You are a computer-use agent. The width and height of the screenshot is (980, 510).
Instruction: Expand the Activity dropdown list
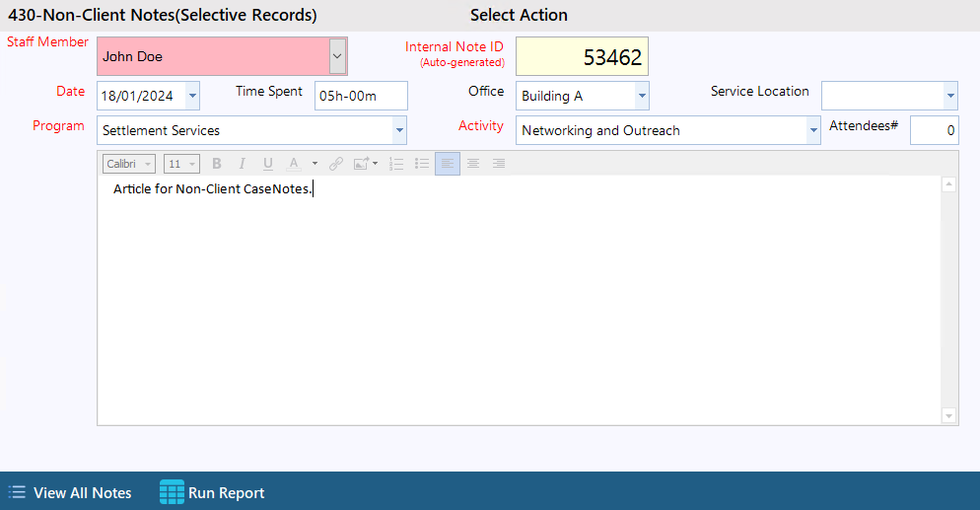[x=813, y=130]
